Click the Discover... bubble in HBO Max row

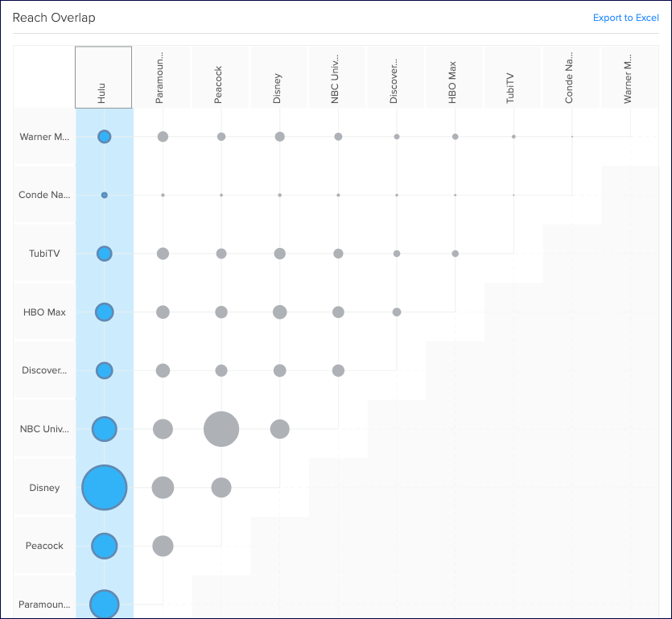[397, 312]
